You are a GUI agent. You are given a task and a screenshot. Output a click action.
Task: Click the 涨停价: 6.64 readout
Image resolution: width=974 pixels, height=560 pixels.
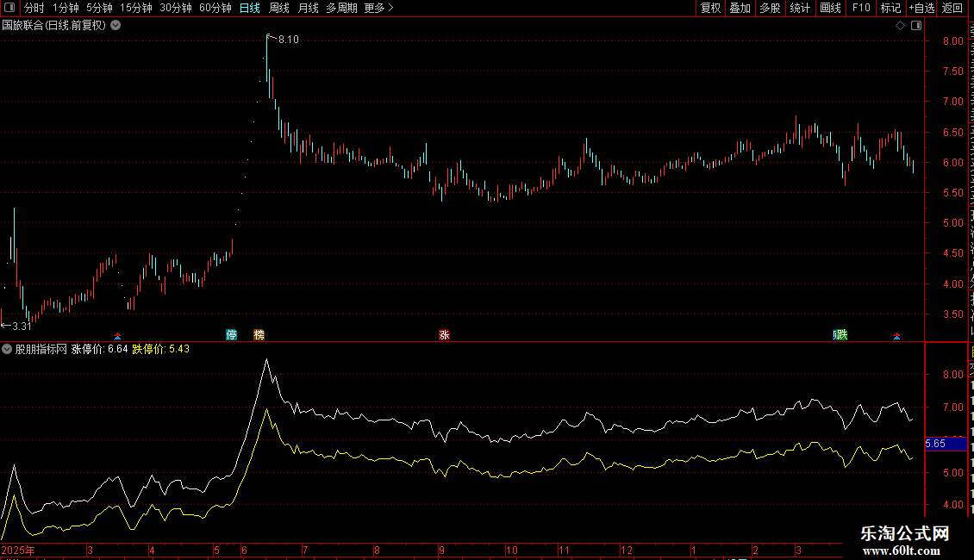(100, 350)
